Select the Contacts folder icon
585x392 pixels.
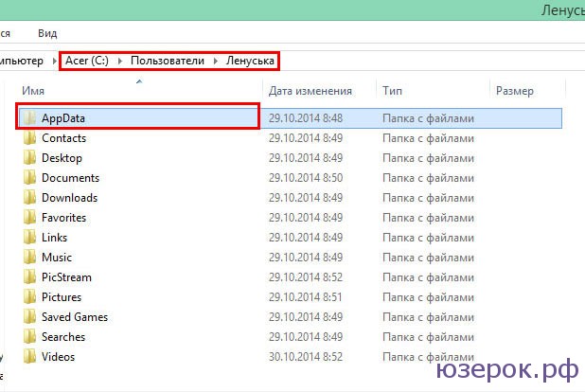(30, 138)
